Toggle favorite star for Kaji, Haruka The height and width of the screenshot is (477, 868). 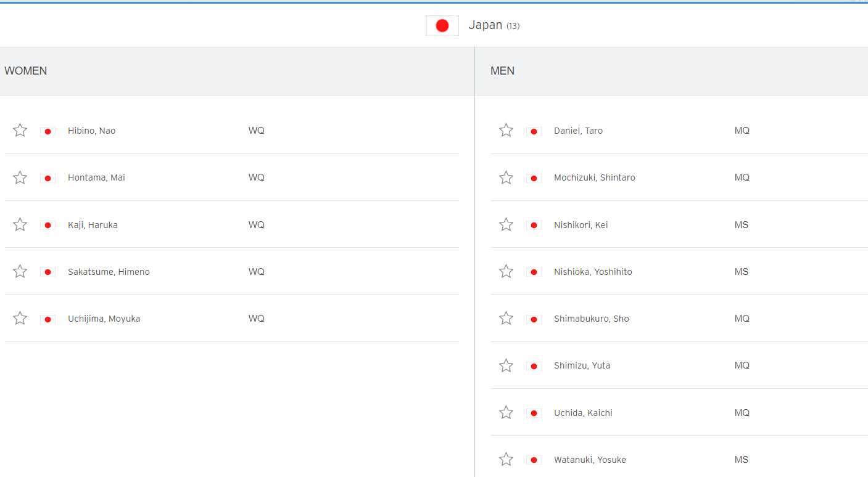[20, 224]
